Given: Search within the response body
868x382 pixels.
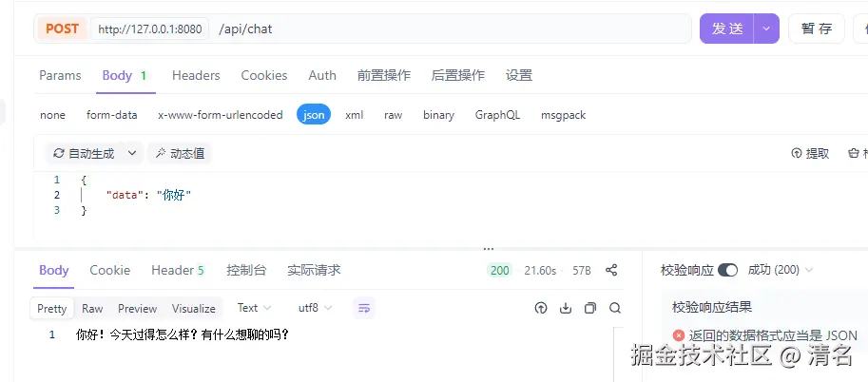Looking at the screenshot, I should (x=615, y=309).
